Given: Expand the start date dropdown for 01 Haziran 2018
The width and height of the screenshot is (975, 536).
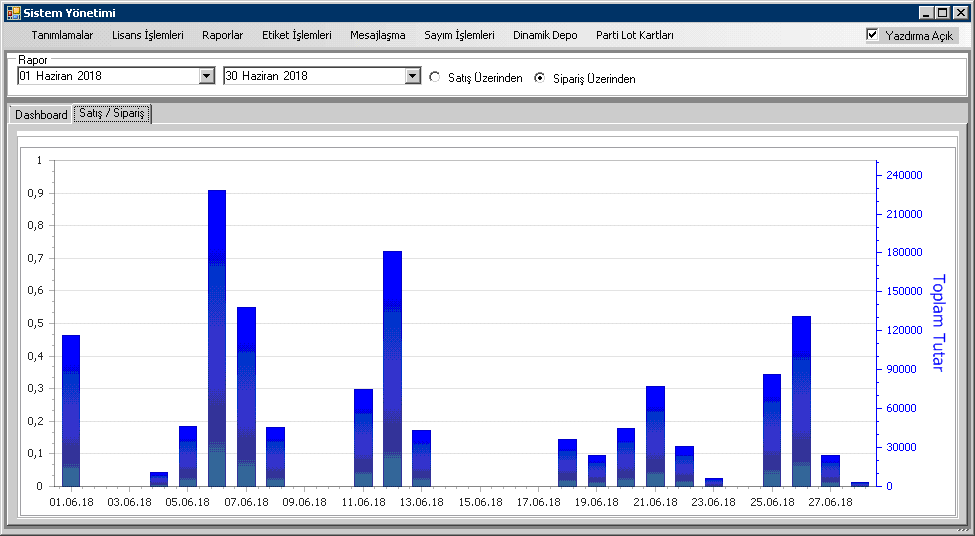Looking at the screenshot, I should pyautogui.click(x=207, y=76).
